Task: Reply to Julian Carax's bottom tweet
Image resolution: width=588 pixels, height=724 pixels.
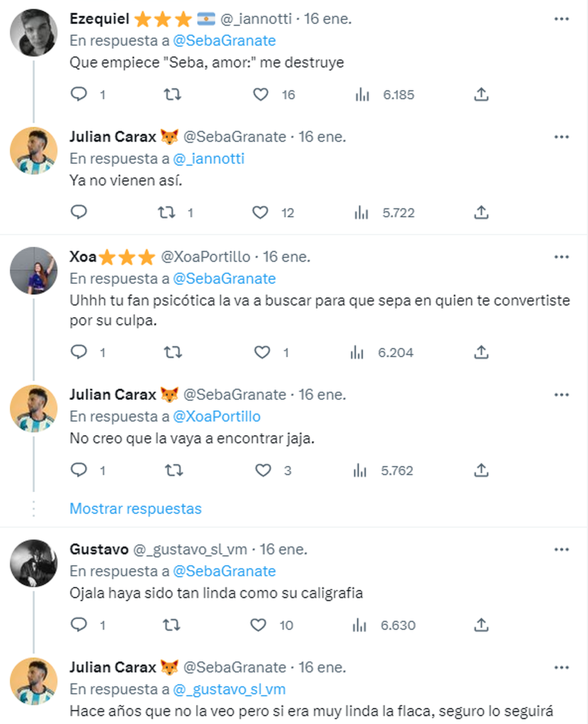Action: point(79,470)
